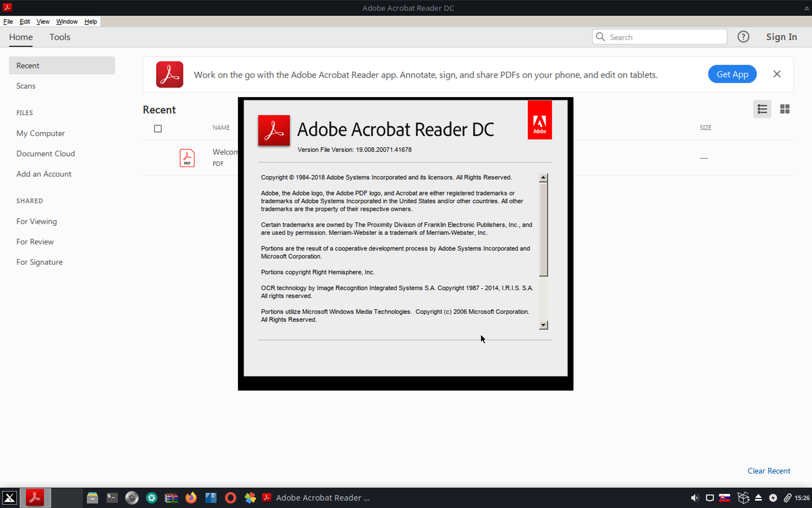This screenshot has width=812, height=508.
Task: Click the version text 19.008.20071.41678
Action: pos(384,150)
